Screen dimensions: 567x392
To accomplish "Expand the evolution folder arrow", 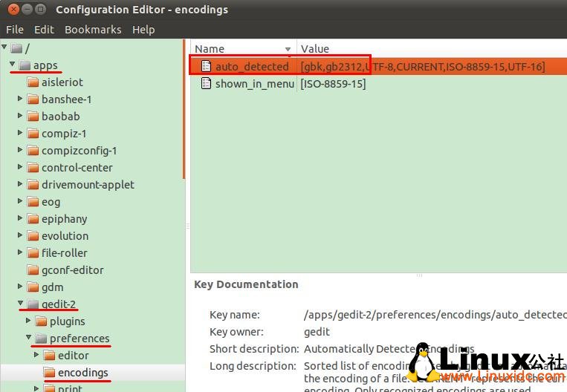I will point(20,235).
